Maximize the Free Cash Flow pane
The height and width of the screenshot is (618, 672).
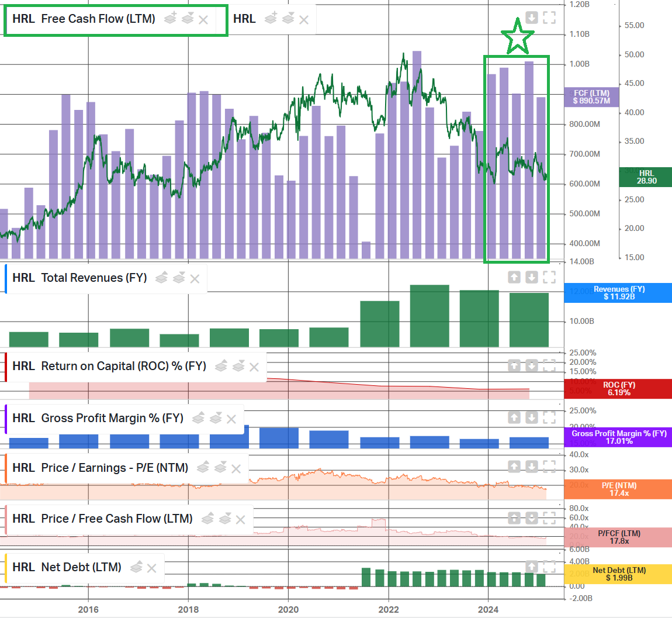tap(549, 18)
